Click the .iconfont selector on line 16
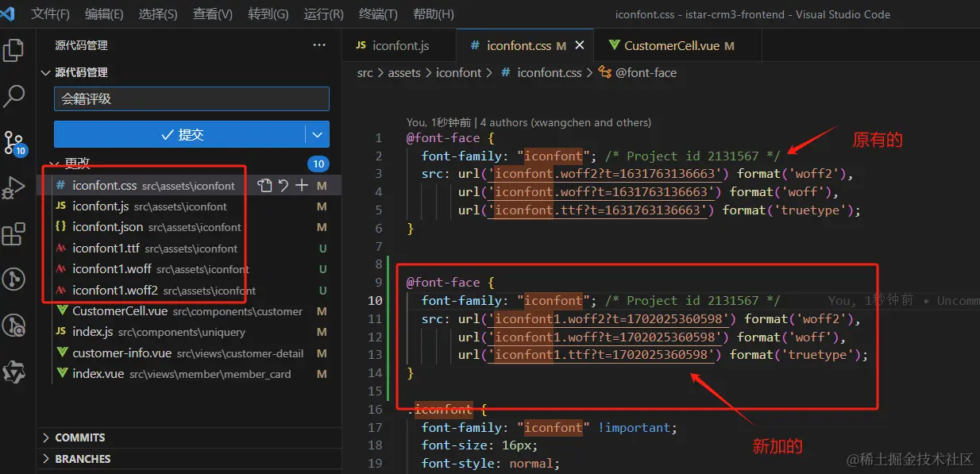The height and width of the screenshot is (474, 980). [440, 410]
